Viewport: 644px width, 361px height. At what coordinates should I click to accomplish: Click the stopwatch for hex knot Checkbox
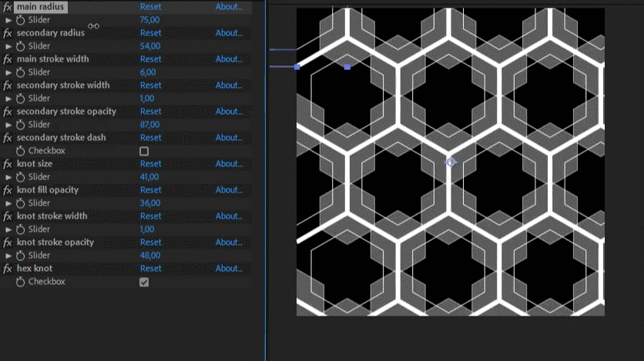(20, 282)
